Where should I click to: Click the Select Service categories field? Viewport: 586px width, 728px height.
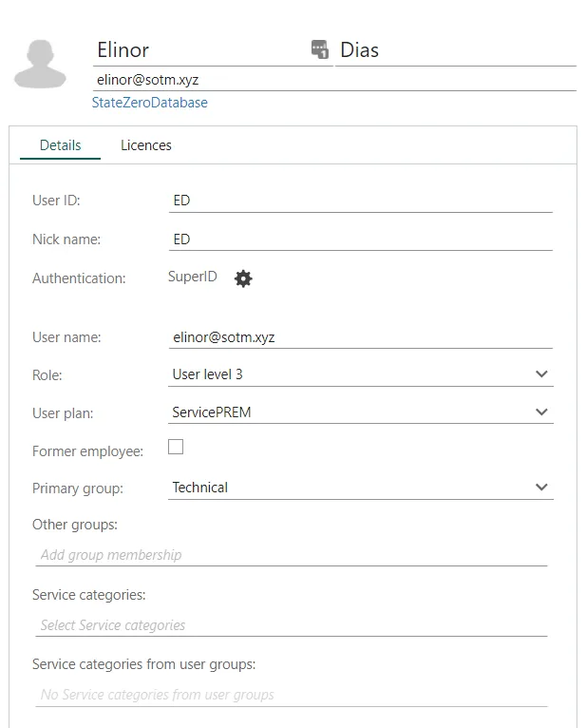tap(290, 625)
